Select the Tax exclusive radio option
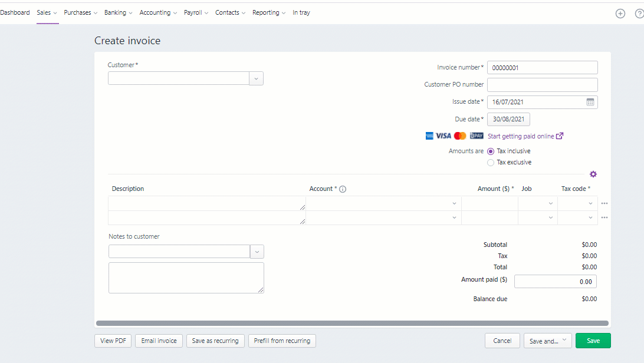644x363 pixels. [x=491, y=163]
